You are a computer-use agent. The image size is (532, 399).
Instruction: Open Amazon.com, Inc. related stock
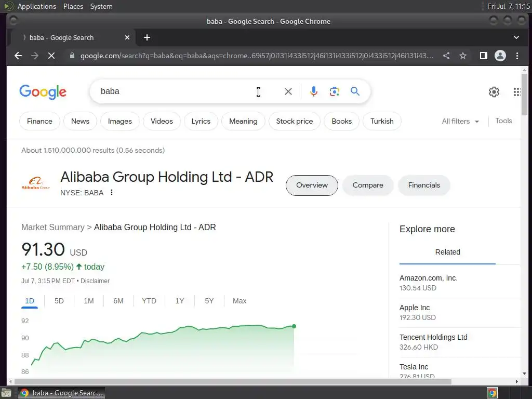[x=460, y=283]
